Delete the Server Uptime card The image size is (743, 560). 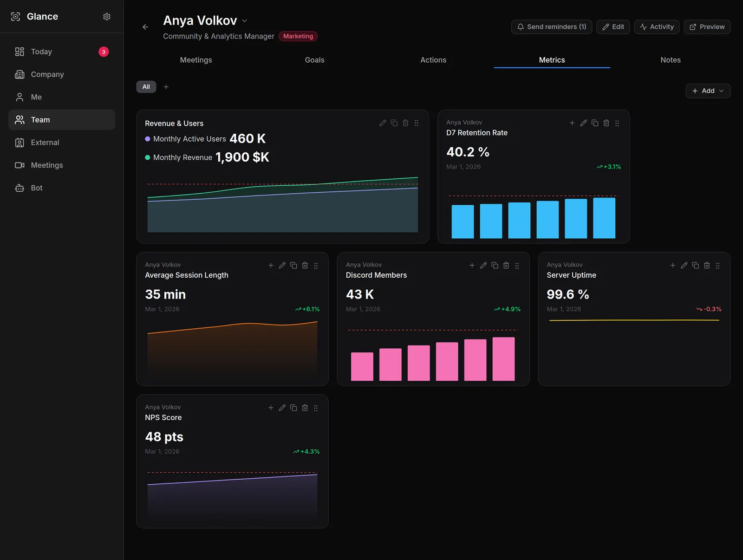click(707, 266)
